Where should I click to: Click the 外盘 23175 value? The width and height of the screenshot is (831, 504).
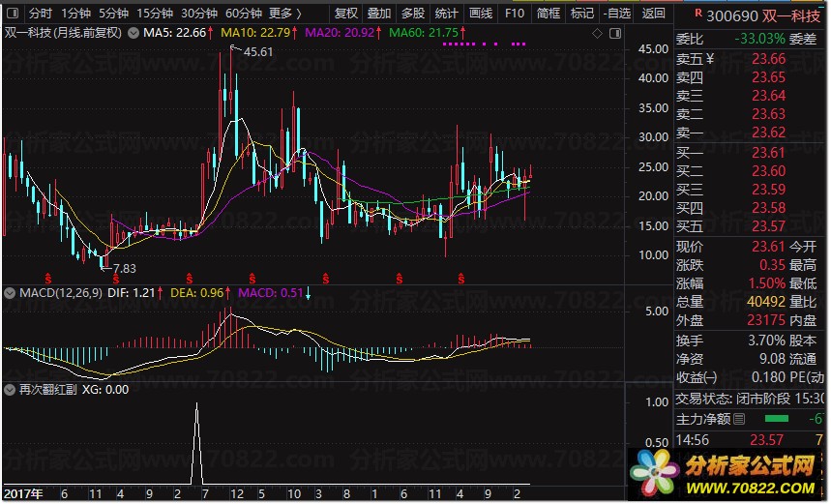pyautogui.click(x=766, y=320)
